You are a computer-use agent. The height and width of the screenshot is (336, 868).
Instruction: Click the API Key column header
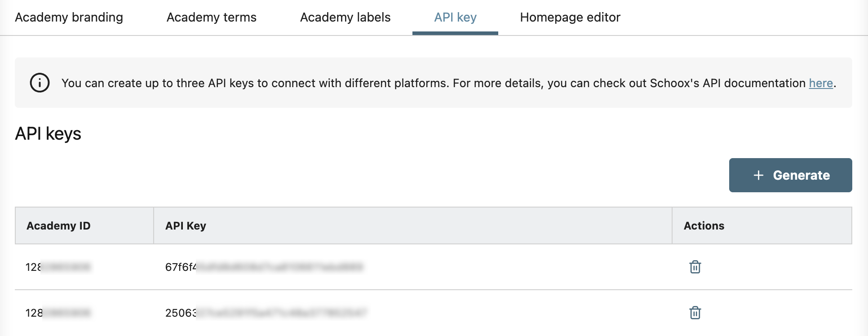(x=186, y=225)
